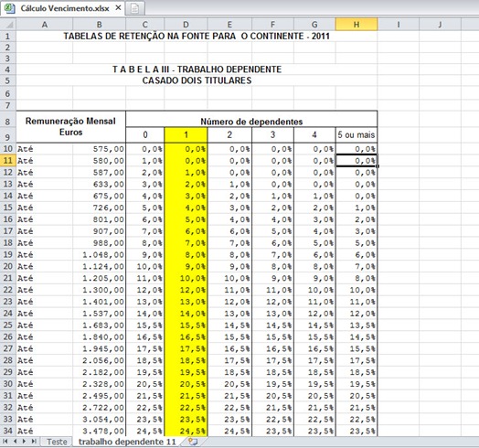Insert a new worksheet icon

[x=193, y=442]
